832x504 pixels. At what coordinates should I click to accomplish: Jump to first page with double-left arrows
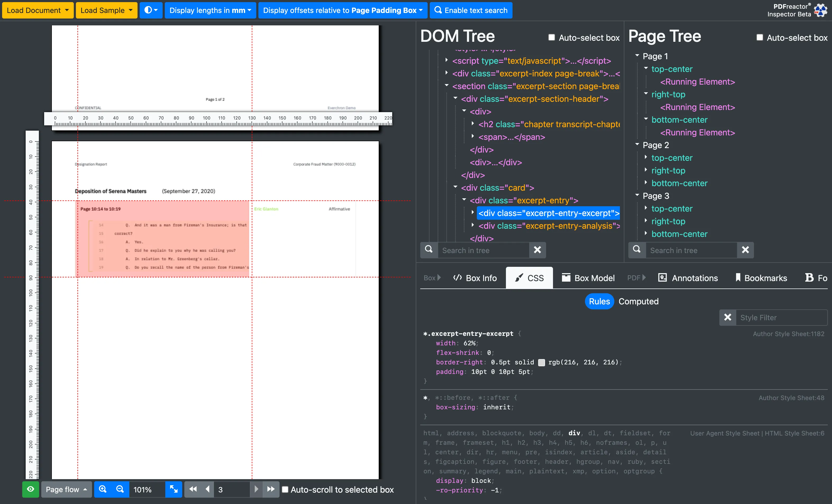click(x=193, y=489)
